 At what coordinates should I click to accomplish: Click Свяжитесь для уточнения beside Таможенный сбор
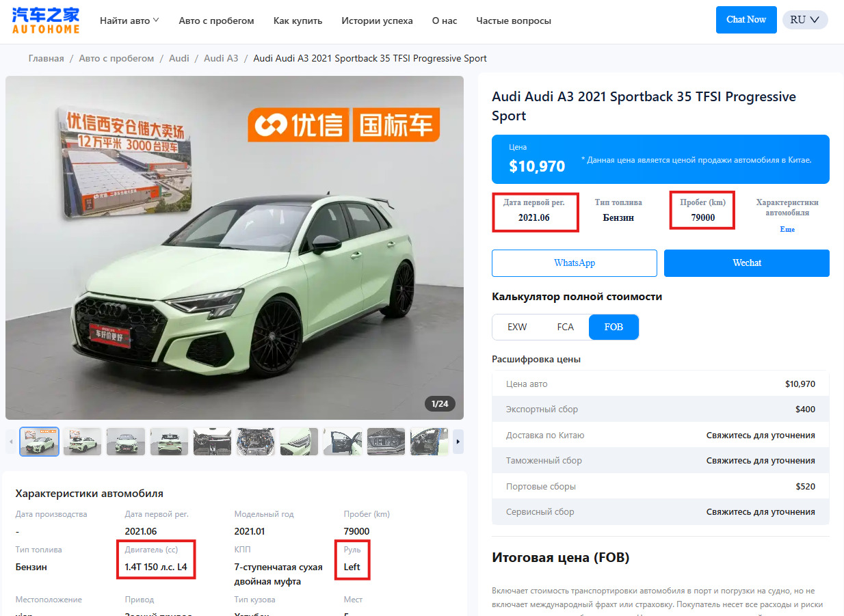tap(761, 461)
